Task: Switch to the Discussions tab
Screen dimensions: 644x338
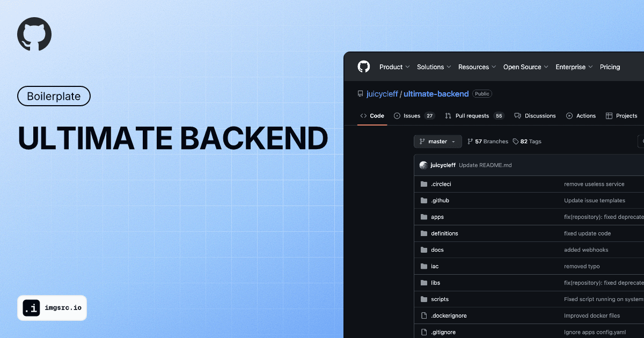Action: 535,116
